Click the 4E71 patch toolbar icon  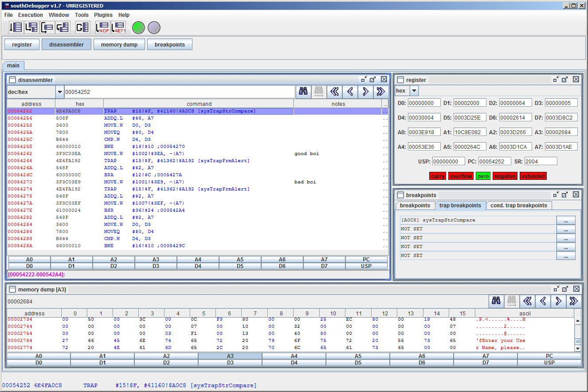(118, 27)
